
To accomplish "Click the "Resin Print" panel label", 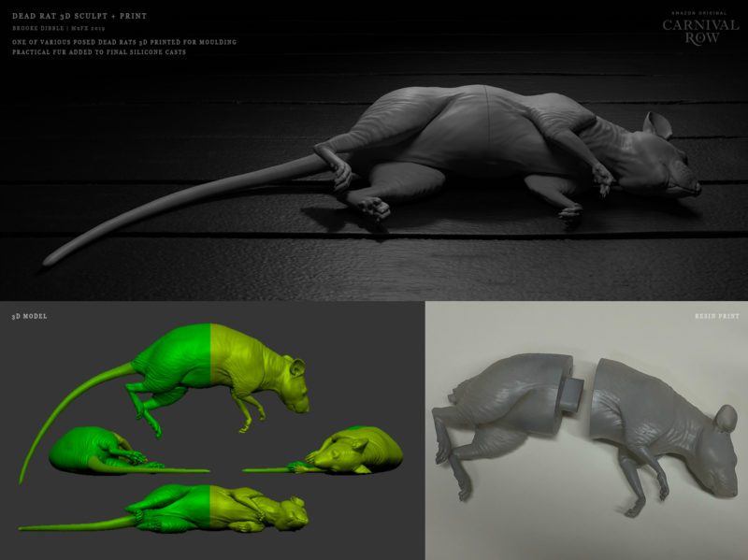I will coord(715,317).
